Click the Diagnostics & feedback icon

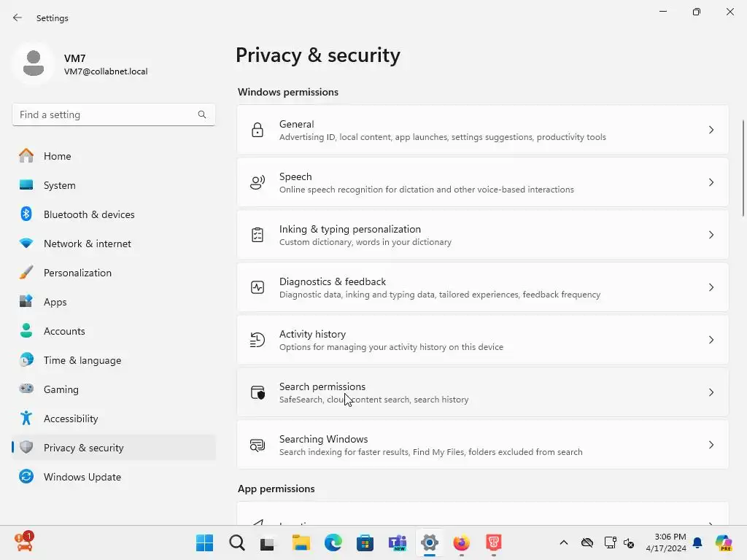(x=258, y=287)
